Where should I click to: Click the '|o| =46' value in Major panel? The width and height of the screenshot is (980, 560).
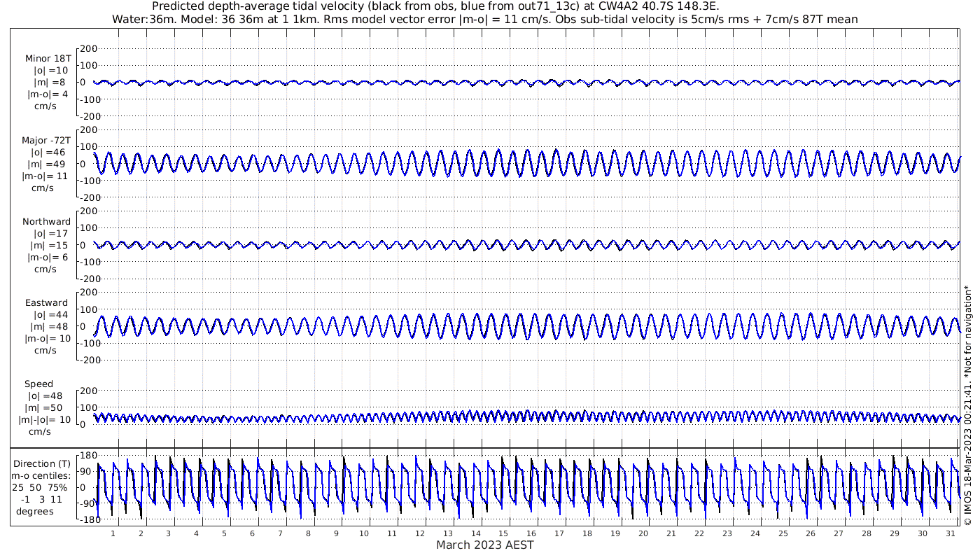(x=48, y=152)
